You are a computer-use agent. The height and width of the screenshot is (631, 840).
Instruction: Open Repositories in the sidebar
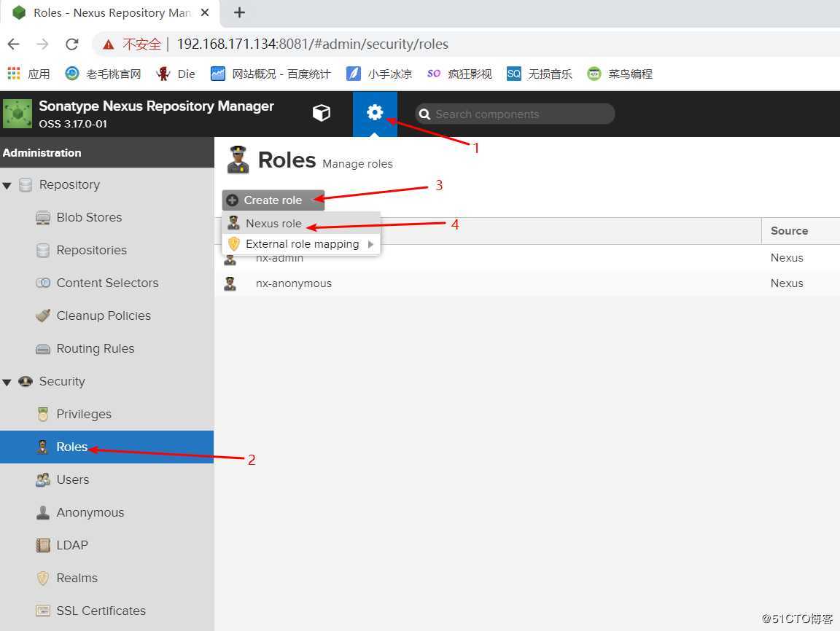[x=92, y=250]
